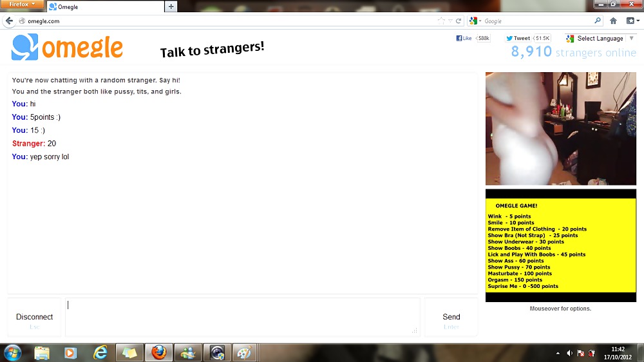Go to the browser home page icon
Screen dimensions: 644x362
tap(613, 21)
